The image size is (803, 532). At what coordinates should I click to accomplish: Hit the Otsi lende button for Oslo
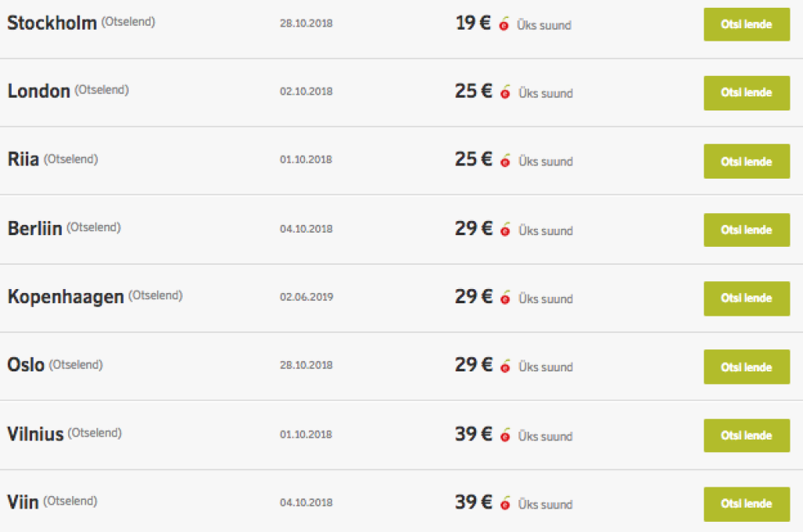[x=747, y=367]
